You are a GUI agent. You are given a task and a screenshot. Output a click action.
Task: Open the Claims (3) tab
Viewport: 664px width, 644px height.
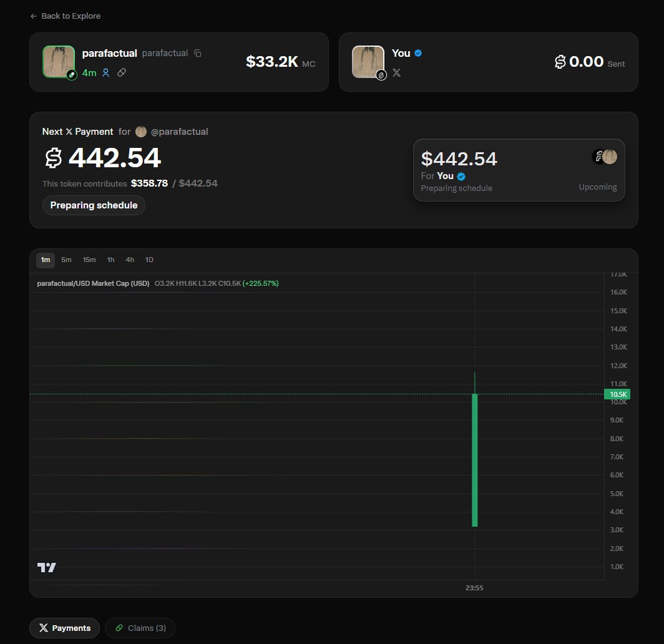pos(140,628)
